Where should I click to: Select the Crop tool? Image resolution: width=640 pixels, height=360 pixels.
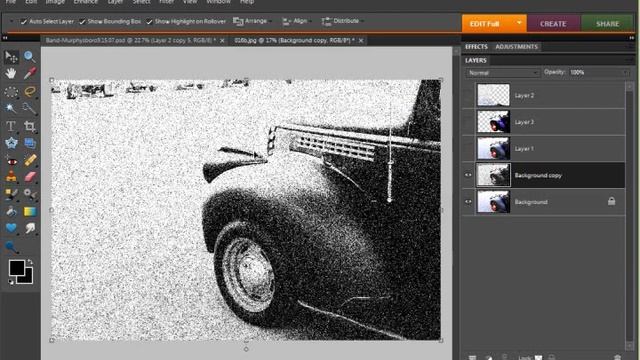(x=29, y=126)
